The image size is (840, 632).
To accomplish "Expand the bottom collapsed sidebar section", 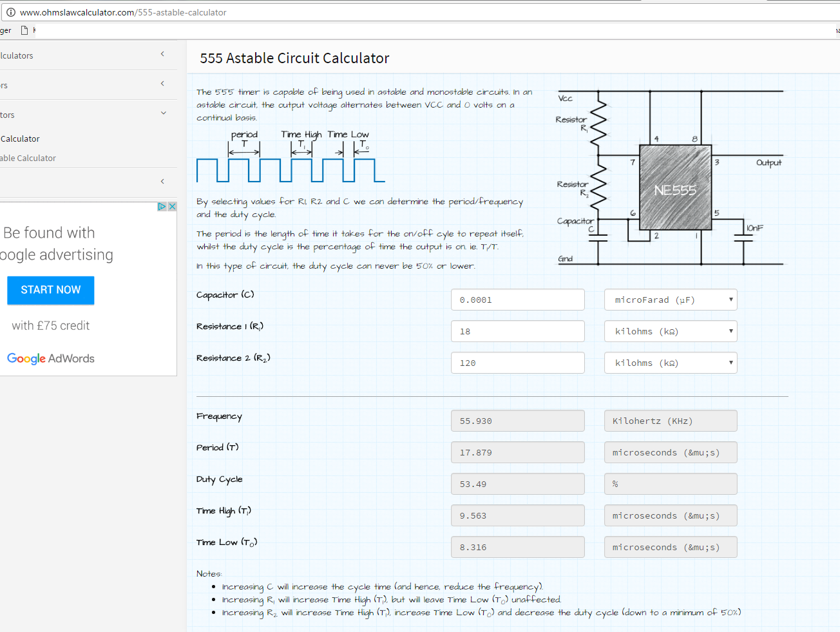I will point(162,182).
